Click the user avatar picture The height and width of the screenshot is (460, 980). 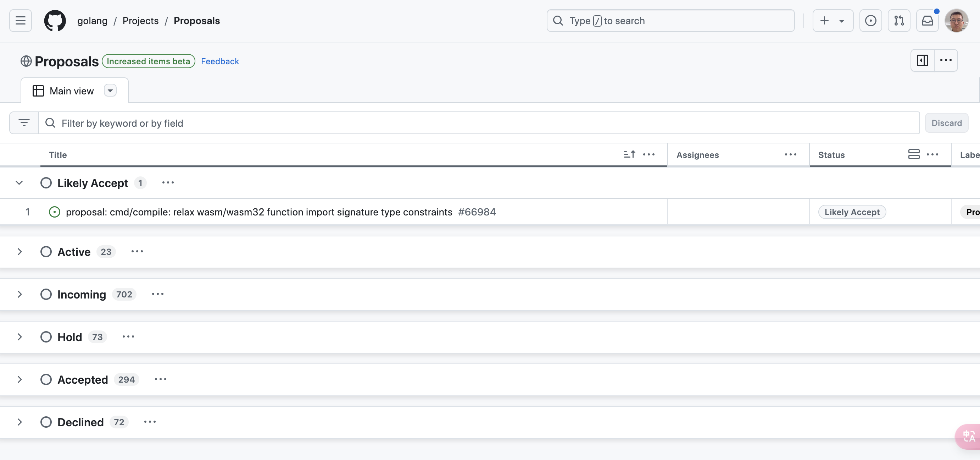[x=956, y=21]
